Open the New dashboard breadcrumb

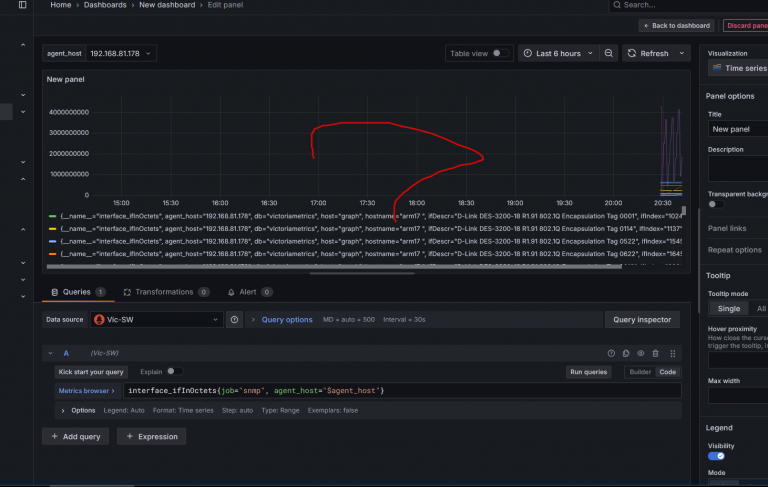[x=167, y=5]
